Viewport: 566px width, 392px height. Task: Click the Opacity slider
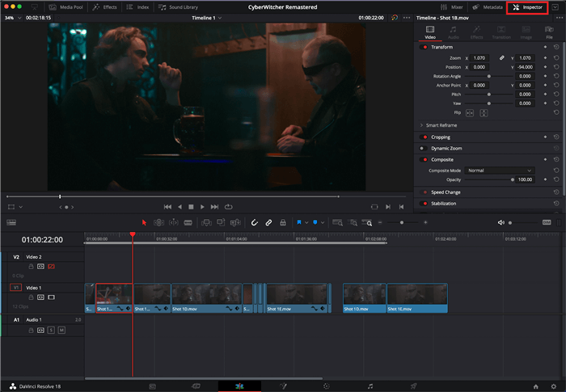488,179
